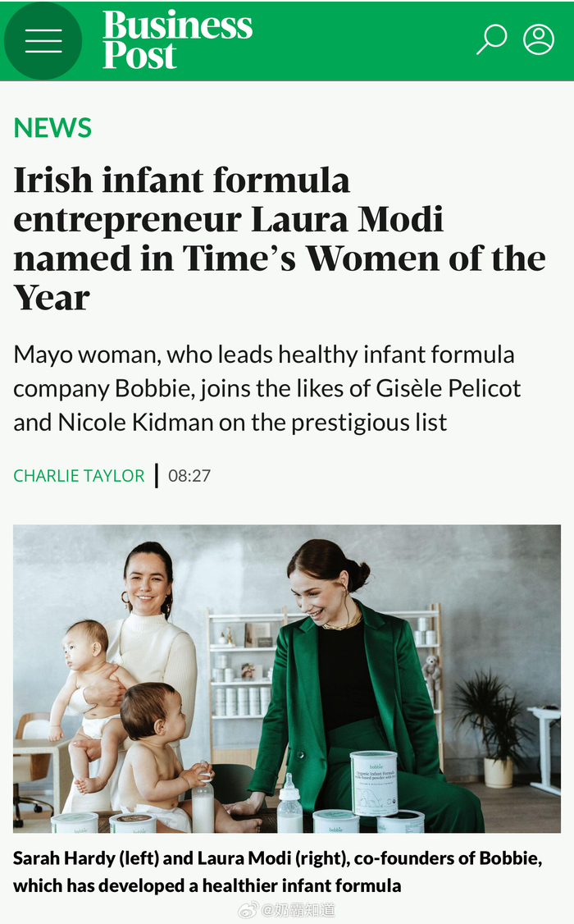574x924 pixels.
Task: Open the hamburger navigation menu
Action: click(43, 40)
